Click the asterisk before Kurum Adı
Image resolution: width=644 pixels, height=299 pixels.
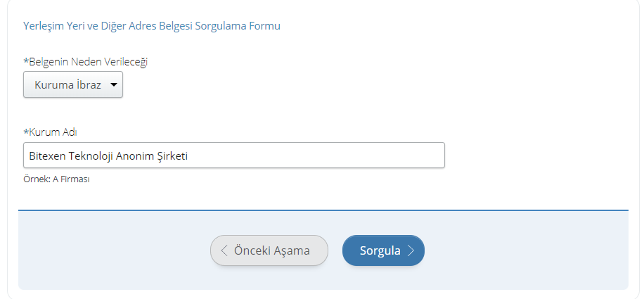(x=26, y=132)
